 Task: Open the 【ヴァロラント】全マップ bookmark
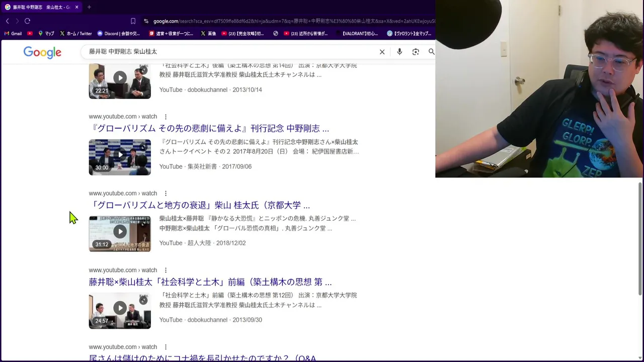409,34
